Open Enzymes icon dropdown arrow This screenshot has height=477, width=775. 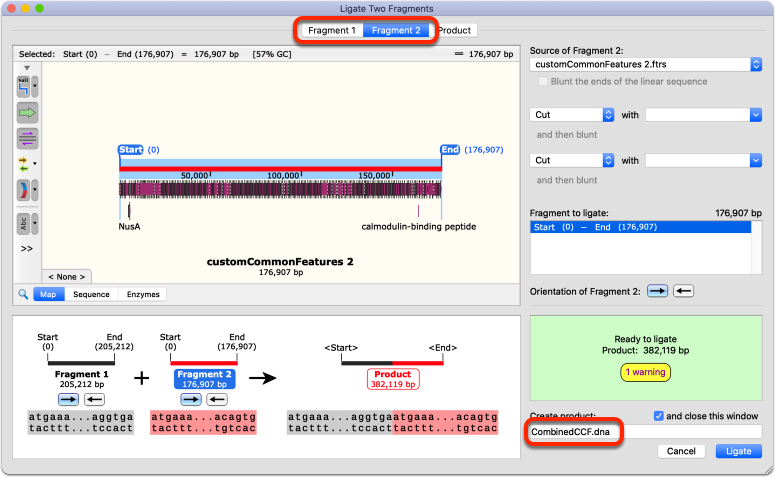[35, 87]
